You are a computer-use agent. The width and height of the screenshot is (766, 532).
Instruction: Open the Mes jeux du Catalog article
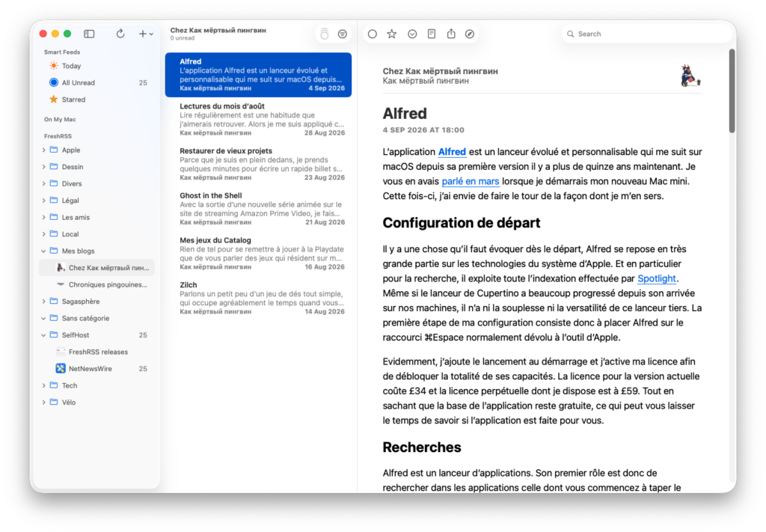tap(258, 254)
